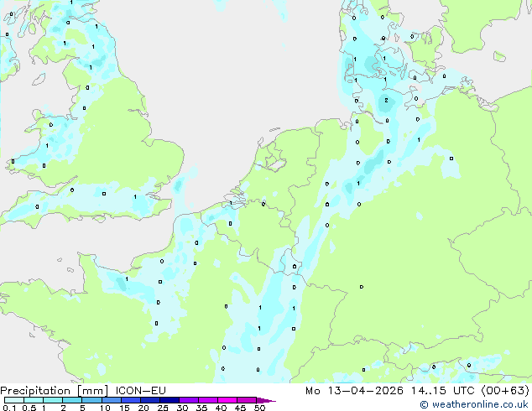This screenshot has width=532, height=411.
Task: Pick the swatch between 35 and 40
Action: coord(208,400)
